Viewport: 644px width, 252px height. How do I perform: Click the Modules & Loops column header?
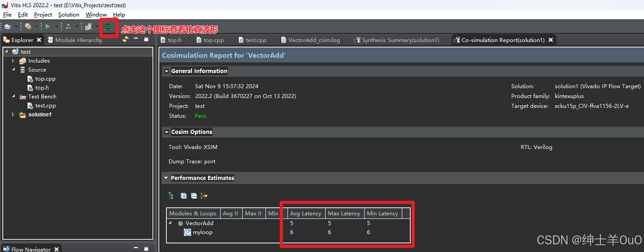(x=193, y=213)
